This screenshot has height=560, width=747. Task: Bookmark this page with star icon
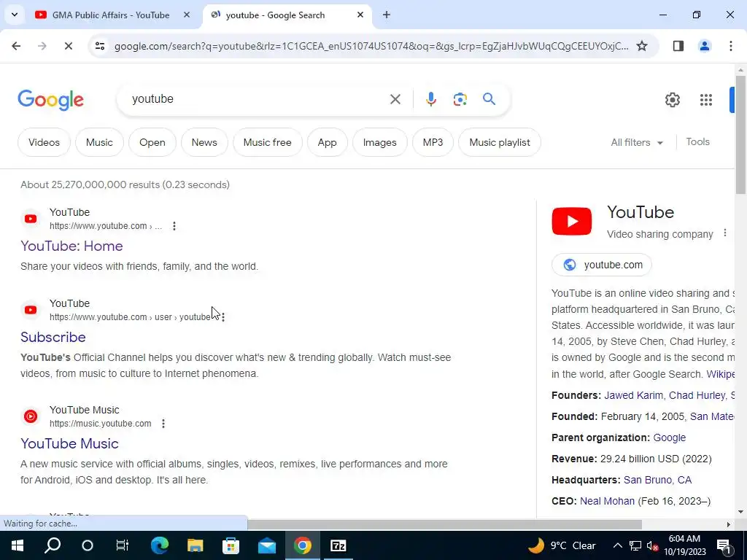click(642, 46)
